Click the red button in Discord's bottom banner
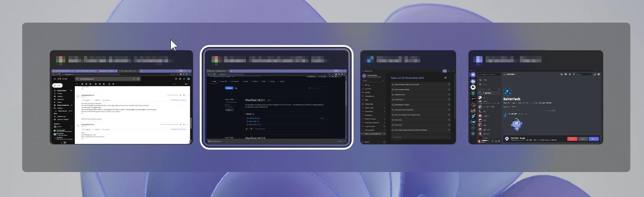This screenshot has height=197, width=644. [572, 139]
